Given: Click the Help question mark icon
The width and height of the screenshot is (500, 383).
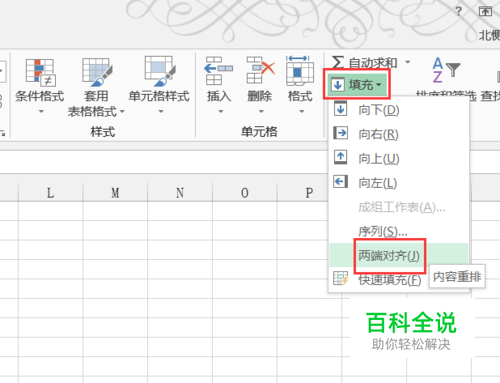Looking at the screenshot, I should click(x=459, y=12).
